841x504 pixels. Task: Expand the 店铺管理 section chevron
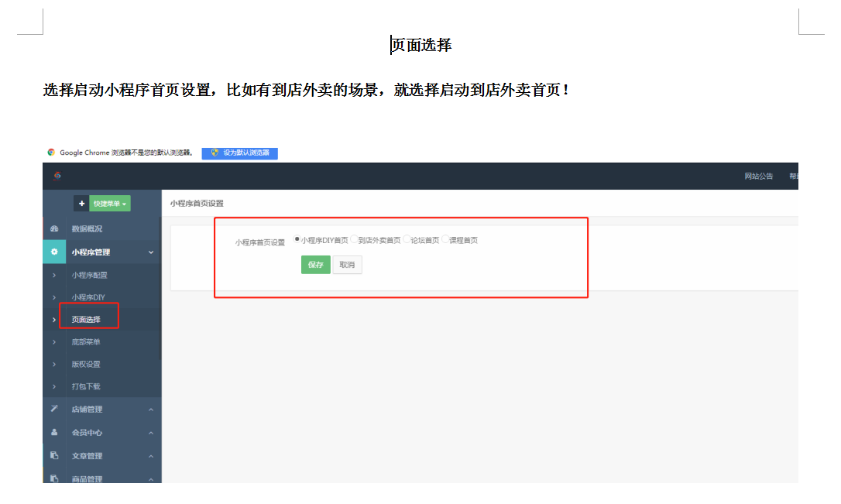tap(151, 410)
